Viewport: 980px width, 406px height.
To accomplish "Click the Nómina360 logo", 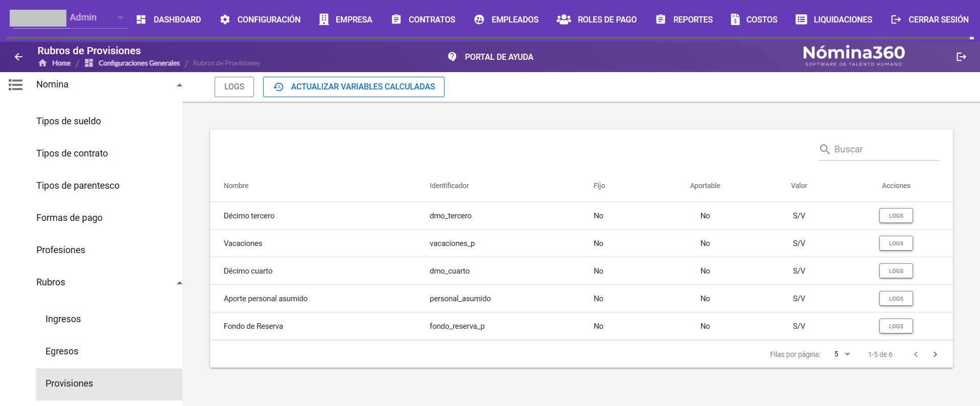I will pos(854,56).
